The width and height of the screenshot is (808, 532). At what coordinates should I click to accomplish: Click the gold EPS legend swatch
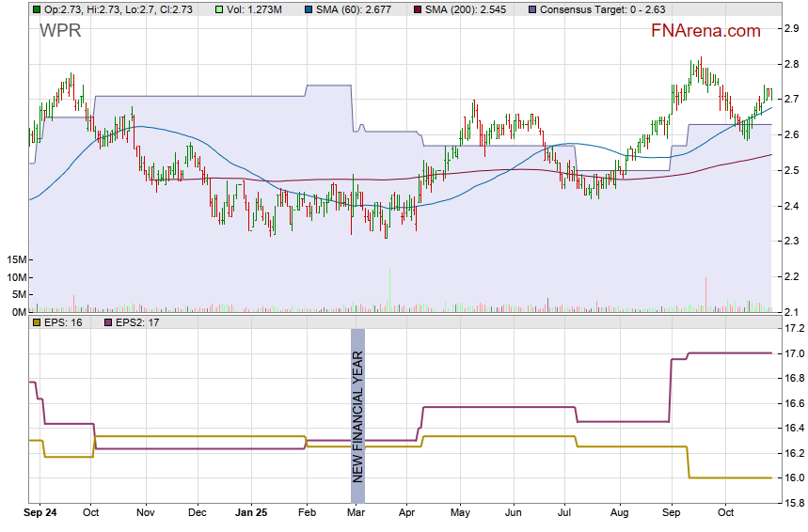(36, 322)
